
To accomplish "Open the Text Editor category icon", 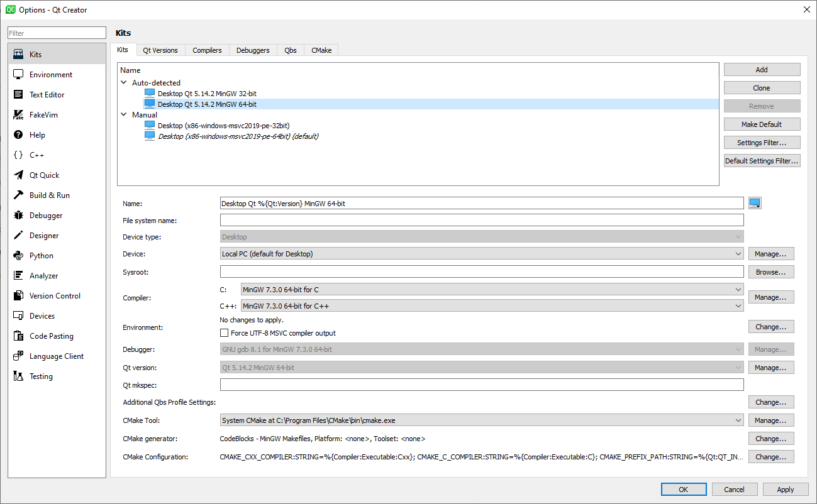I will pyautogui.click(x=18, y=95).
